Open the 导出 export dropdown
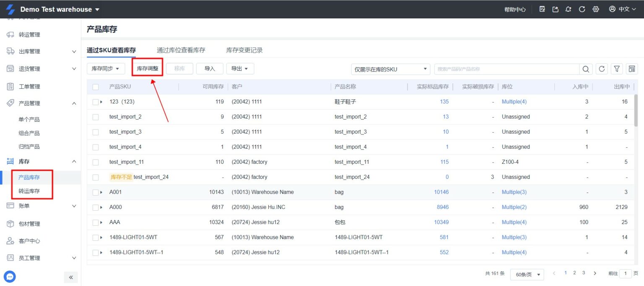The width and height of the screenshot is (644, 286). click(240, 68)
